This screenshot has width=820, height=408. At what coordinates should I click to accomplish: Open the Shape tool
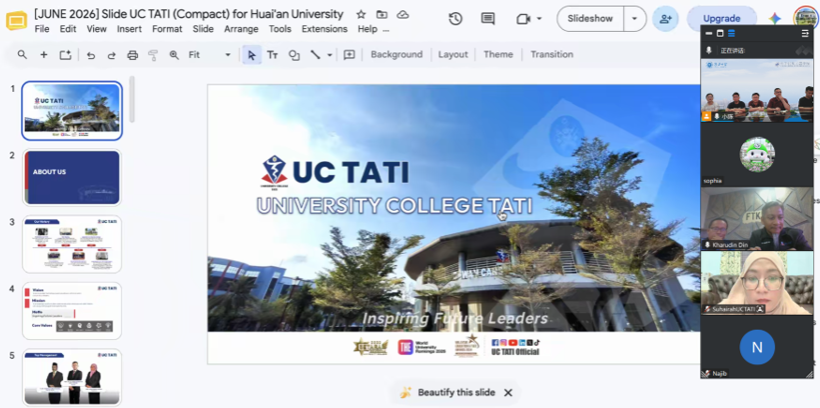coord(294,55)
